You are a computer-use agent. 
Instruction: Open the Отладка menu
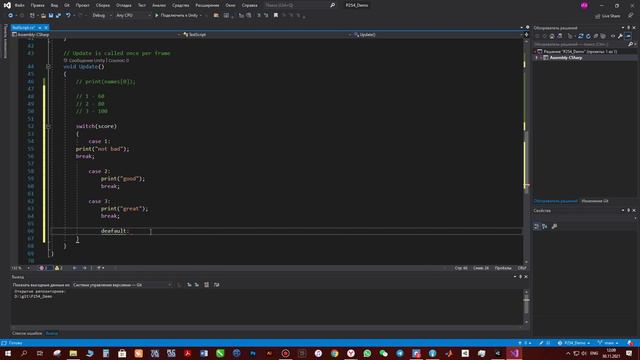124,5
